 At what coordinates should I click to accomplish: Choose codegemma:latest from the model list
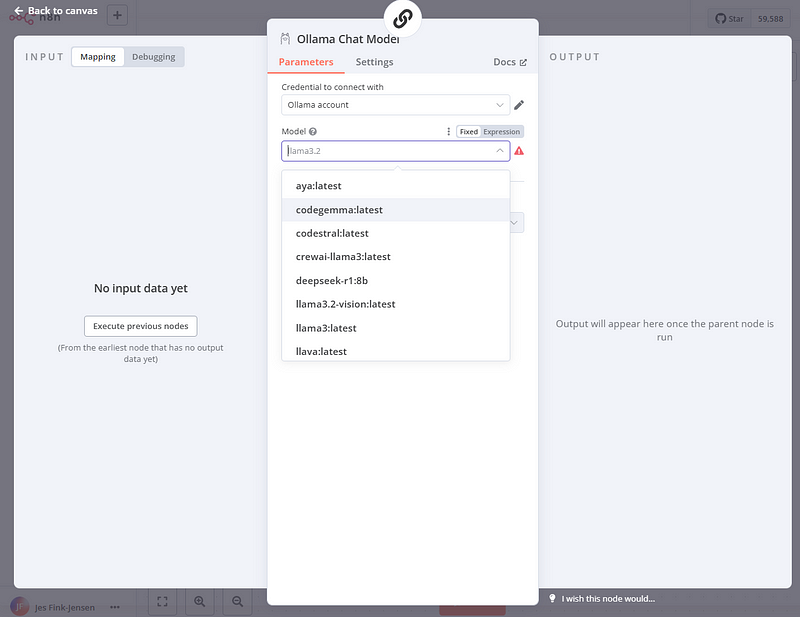coord(395,210)
